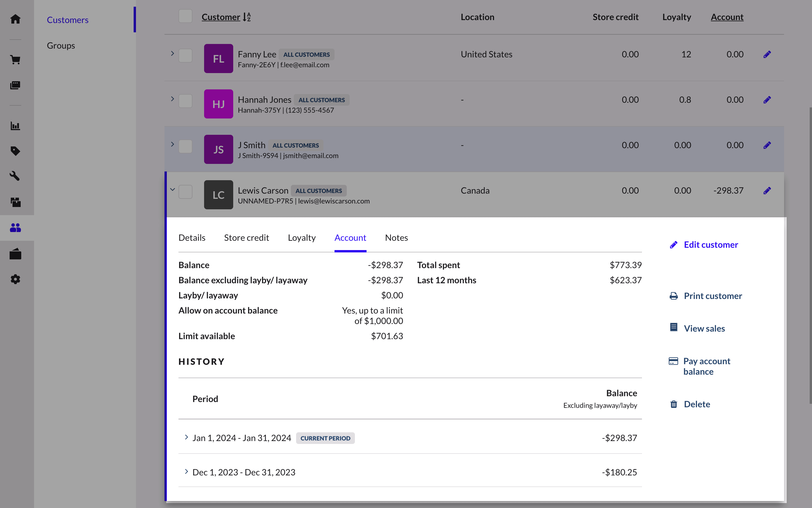The width and height of the screenshot is (812, 508).
Task: Click the Print customer link
Action: pos(712,296)
